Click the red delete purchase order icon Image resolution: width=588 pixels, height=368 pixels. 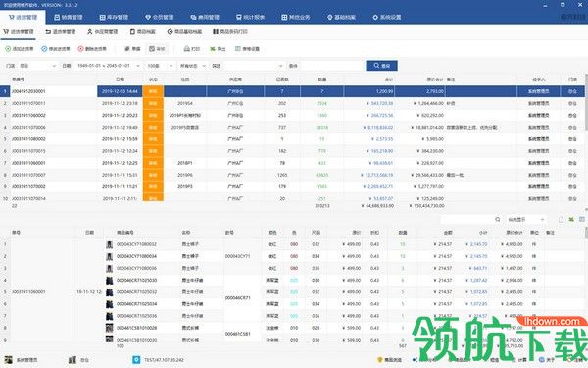coord(80,49)
